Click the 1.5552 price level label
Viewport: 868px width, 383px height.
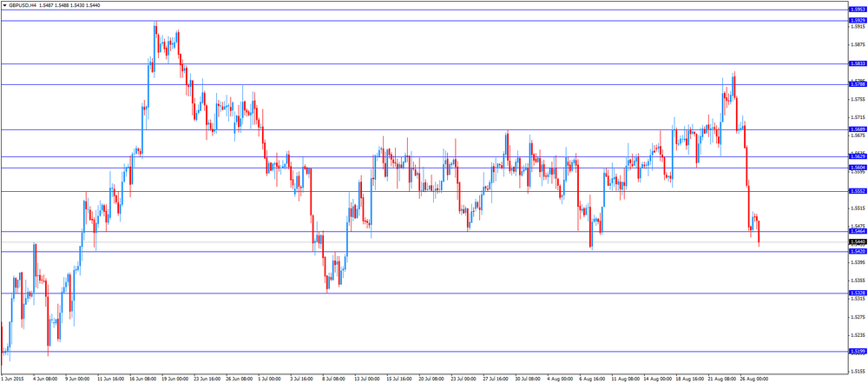click(x=857, y=191)
